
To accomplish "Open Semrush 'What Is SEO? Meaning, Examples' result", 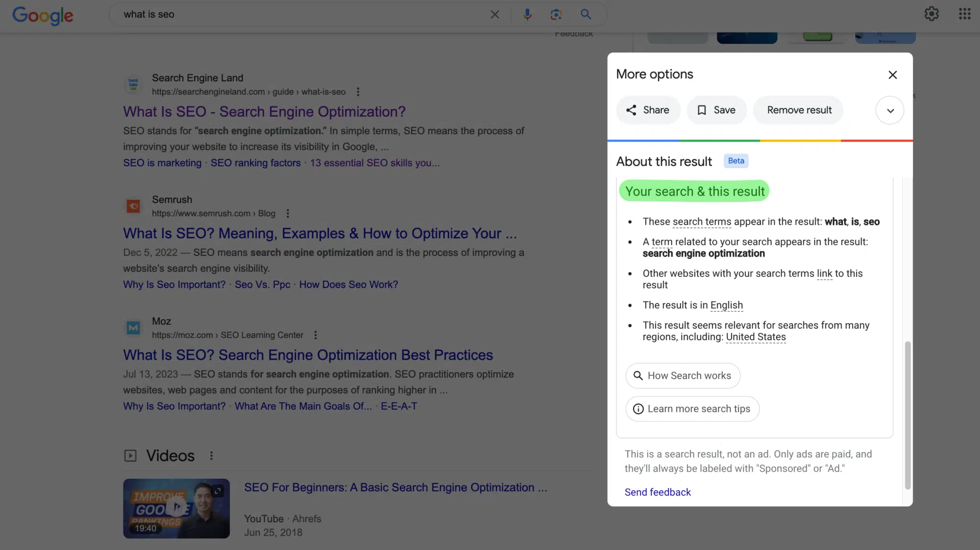I will click(x=320, y=233).
